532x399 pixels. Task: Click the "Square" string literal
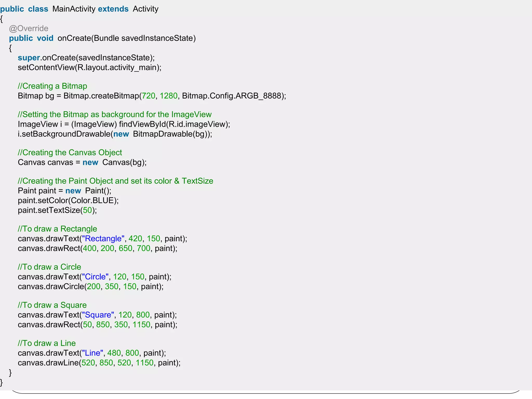coord(98,315)
